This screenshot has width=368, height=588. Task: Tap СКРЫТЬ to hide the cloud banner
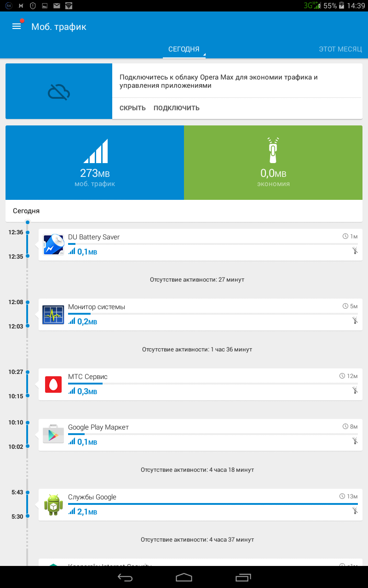pyautogui.click(x=132, y=108)
